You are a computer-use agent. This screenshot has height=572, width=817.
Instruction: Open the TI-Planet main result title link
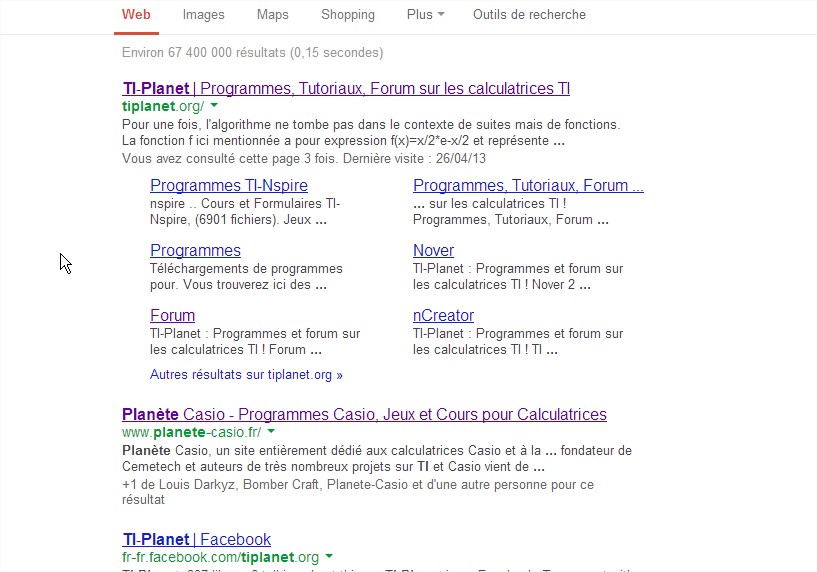346,89
